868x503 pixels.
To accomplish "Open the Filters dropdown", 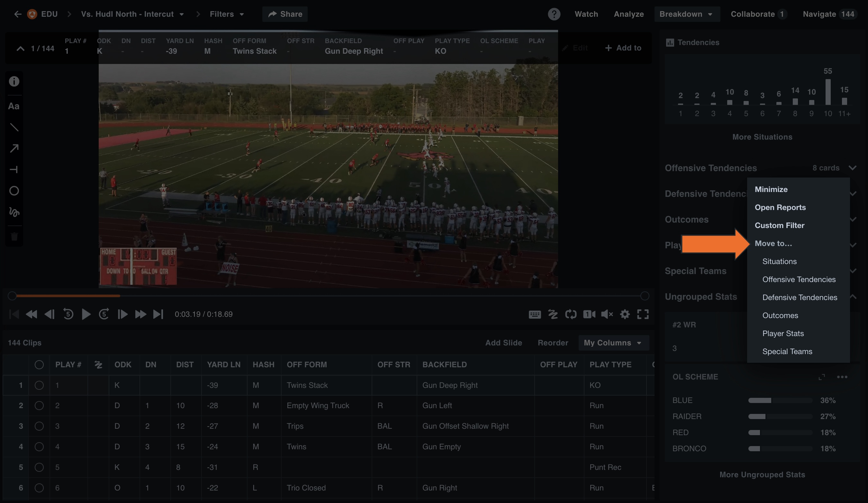I will point(227,14).
